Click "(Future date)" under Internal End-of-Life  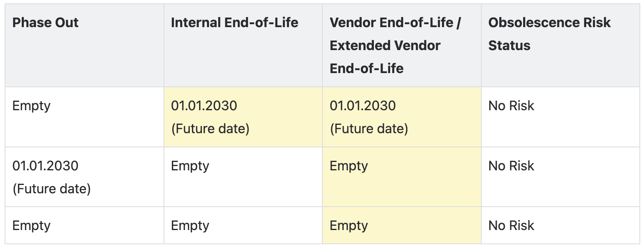pos(210,129)
